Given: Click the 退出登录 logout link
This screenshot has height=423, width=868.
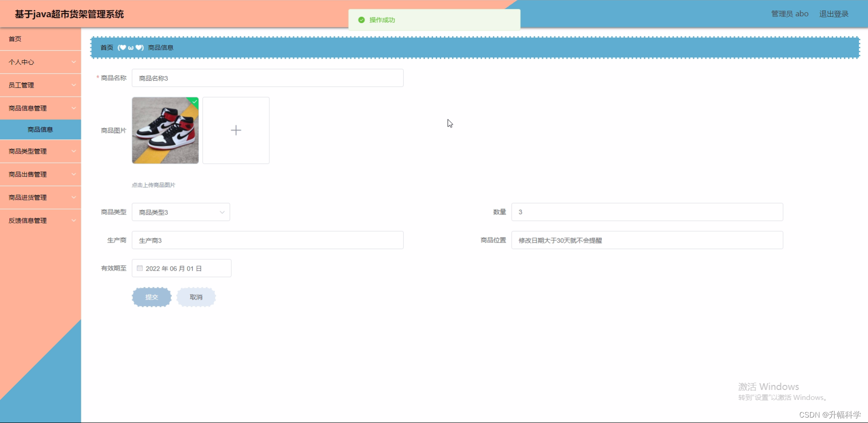Looking at the screenshot, I should click(x=833, y=14).
